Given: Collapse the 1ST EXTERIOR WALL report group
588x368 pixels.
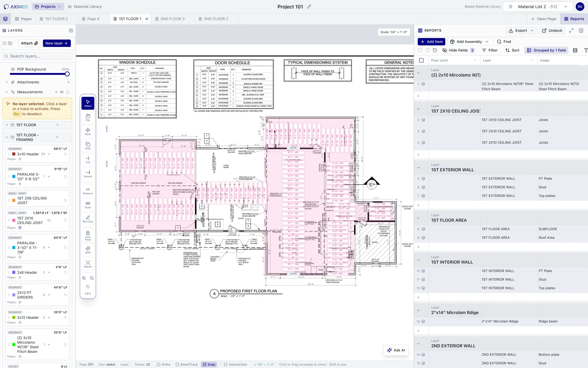Looking at the screenshot, I should click(418, 167).
